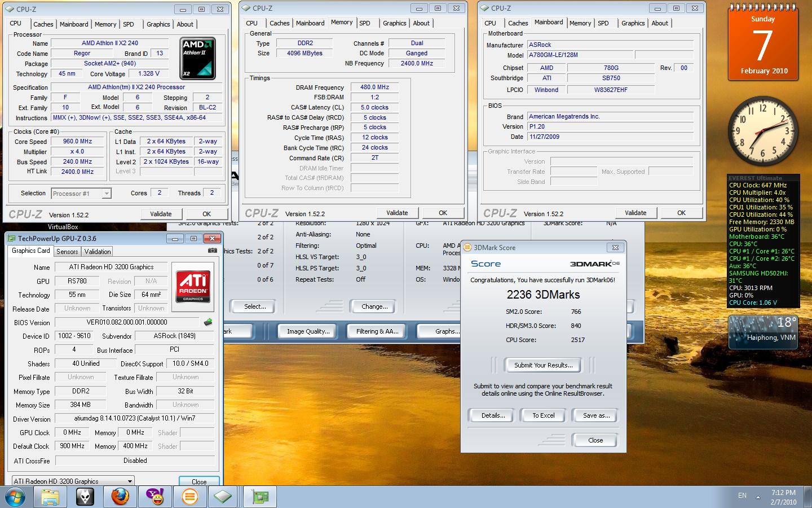The image size is (812, 508).
Task: Click the AMD Athlon II X2 logo
Action: [198, 58]
